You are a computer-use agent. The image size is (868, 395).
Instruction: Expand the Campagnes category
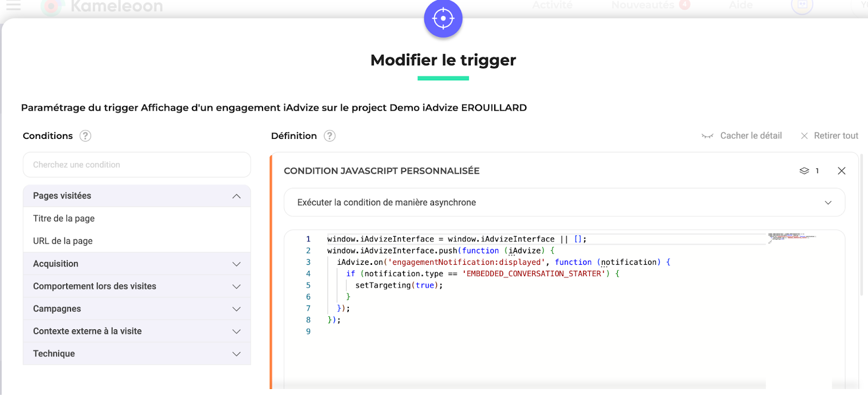[137, 309]
